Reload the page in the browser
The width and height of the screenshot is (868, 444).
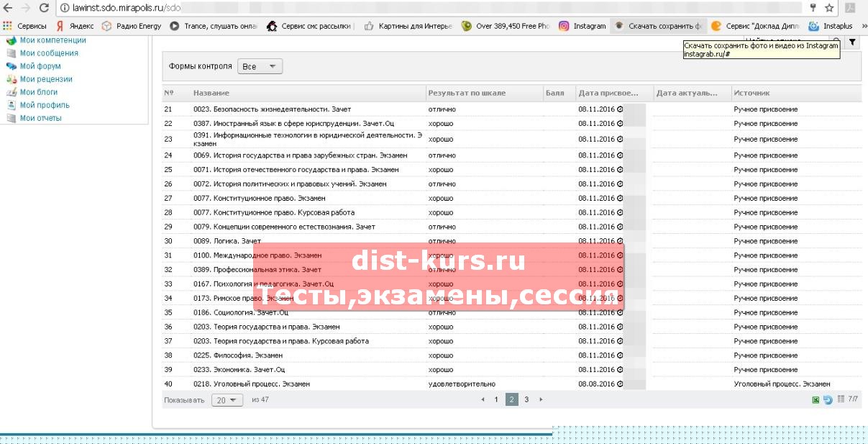click(44, 8)
